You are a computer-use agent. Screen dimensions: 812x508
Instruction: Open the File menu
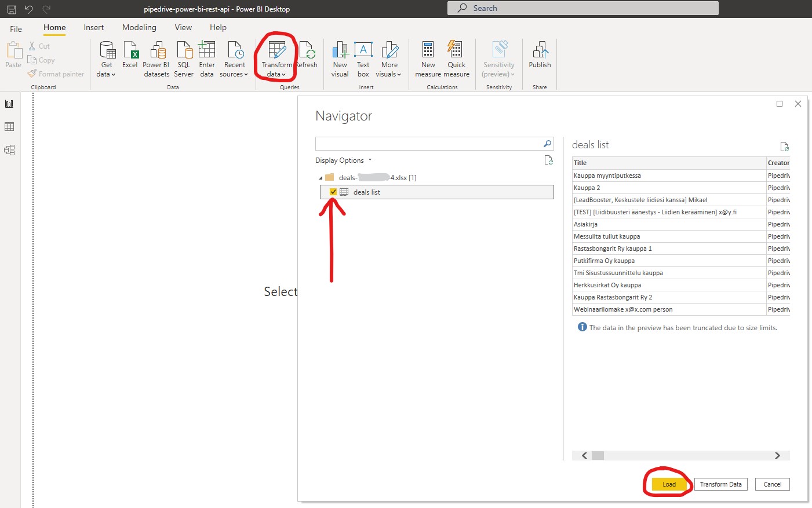(x=16, y=28)
